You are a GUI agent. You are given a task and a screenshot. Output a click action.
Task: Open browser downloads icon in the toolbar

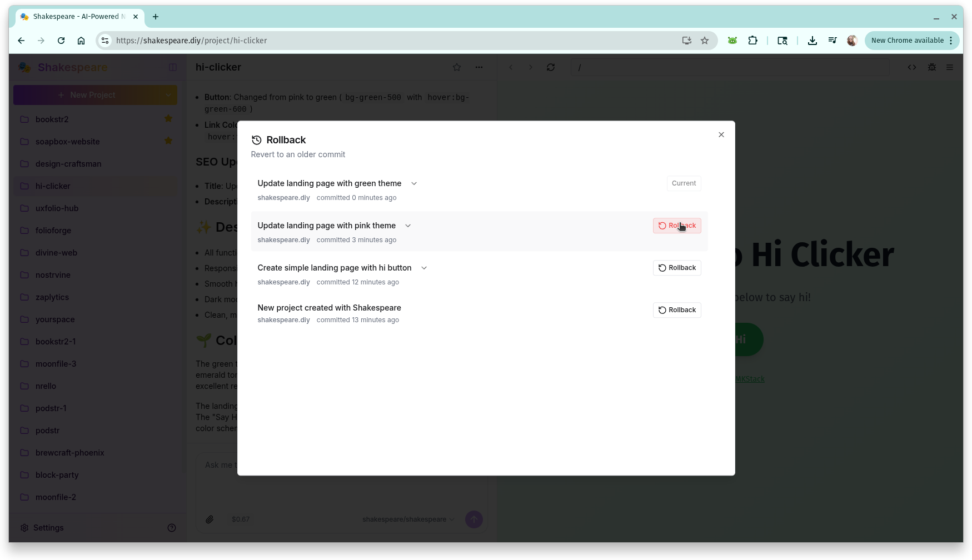pyautogui.click(x=813, y=40)
